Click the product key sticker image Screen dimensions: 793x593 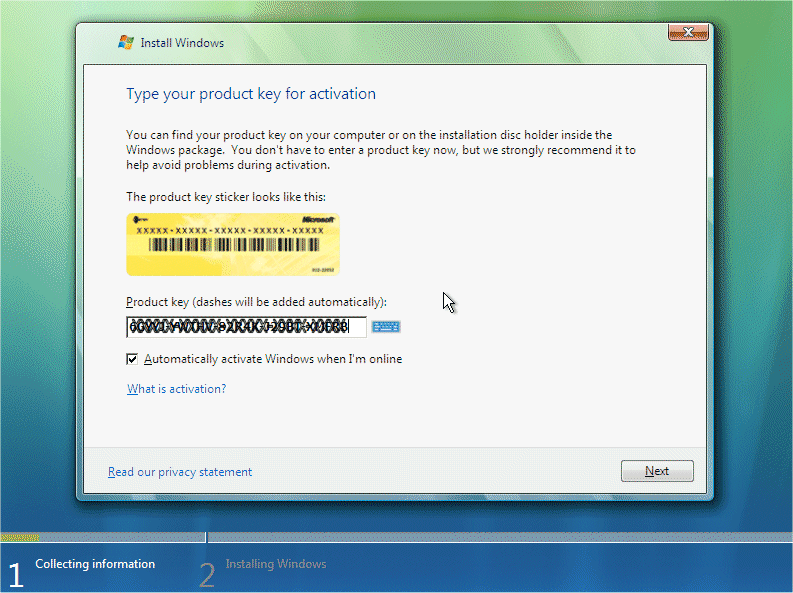coord(233,245)
